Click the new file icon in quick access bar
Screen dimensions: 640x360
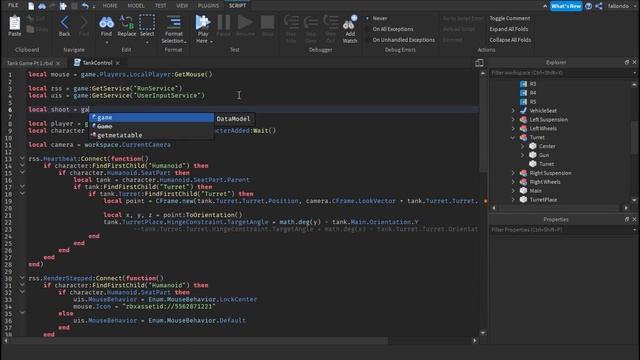[31, 6]
